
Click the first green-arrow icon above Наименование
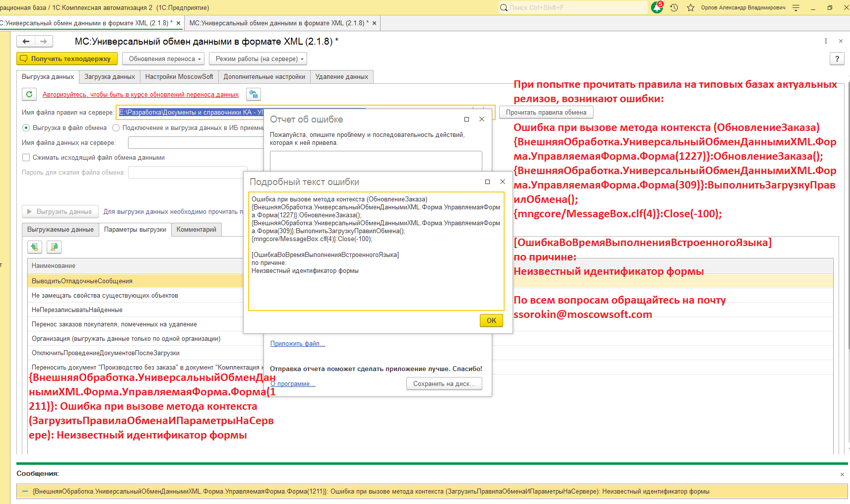34,247
